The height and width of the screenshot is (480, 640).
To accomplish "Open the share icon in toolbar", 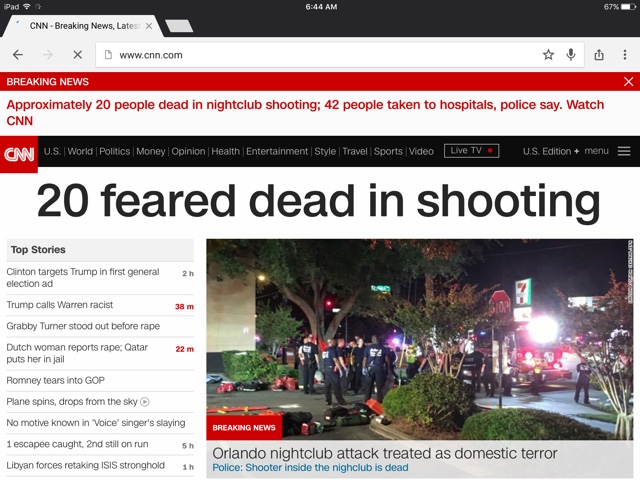I will pyautogui.click(x=599, y=55).
